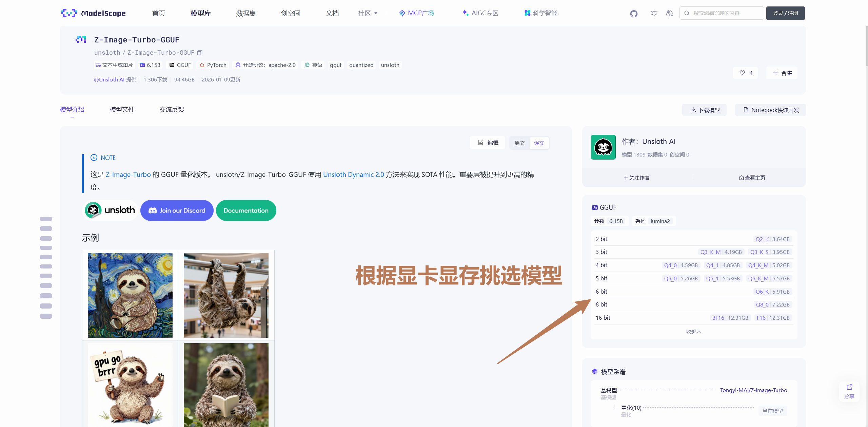Go to 首页 in the navigation bar
Screen dimensions: 868x427
click(x=158, y=13)
